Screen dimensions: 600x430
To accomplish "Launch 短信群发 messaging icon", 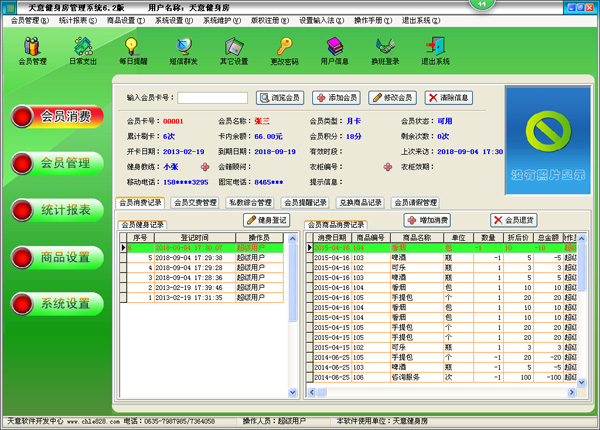I will (x=182, y=50).
